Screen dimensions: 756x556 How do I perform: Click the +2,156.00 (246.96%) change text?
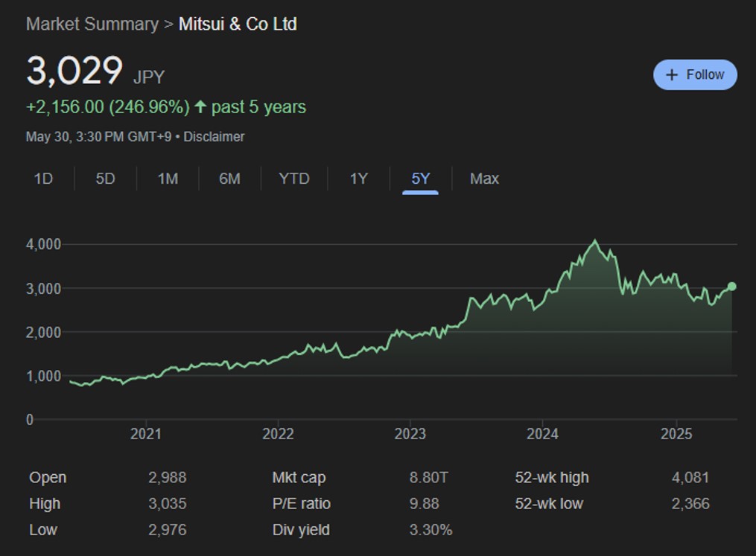coord(107,107)
